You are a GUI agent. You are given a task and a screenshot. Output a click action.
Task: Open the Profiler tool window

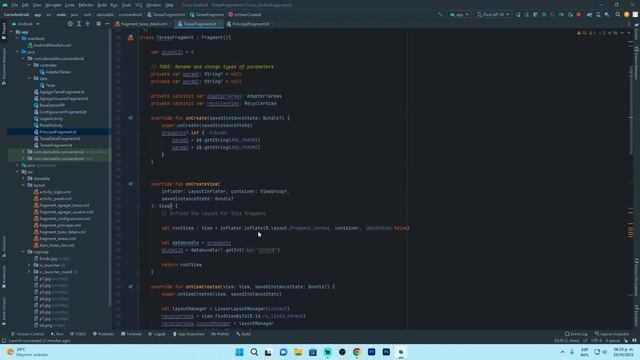coord(220,334)
